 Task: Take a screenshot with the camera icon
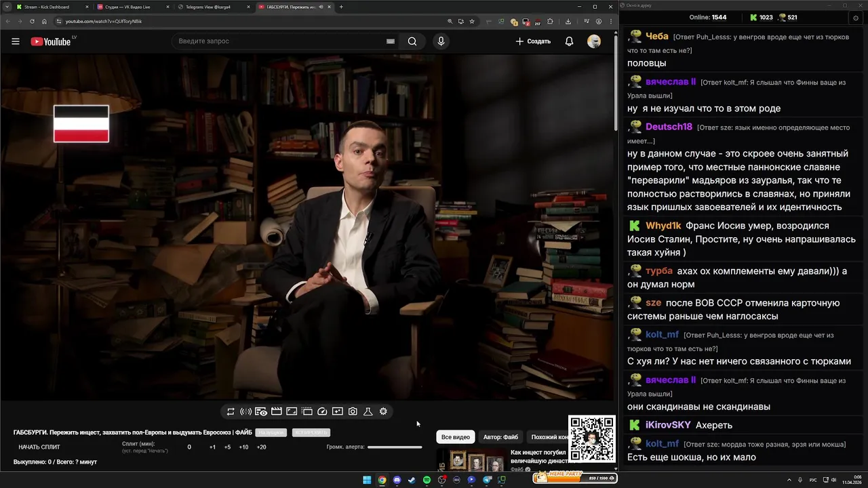point(353,411)
